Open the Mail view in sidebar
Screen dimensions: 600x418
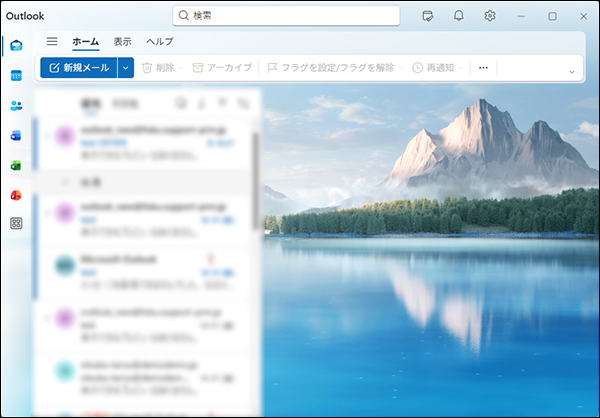pyautogui.click(x=16, y=45)
